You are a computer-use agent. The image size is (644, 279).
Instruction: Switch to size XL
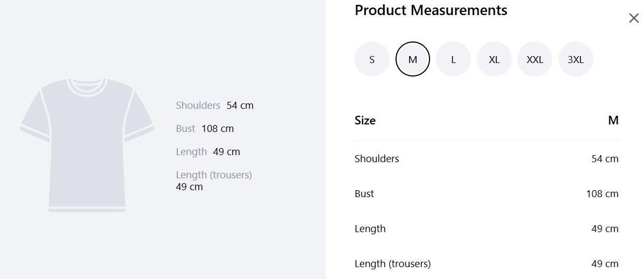[494, 59]
